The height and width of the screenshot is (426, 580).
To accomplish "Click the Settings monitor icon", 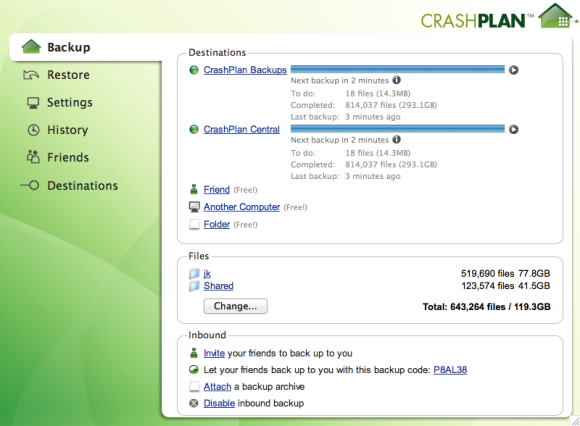I will point(33,103).
